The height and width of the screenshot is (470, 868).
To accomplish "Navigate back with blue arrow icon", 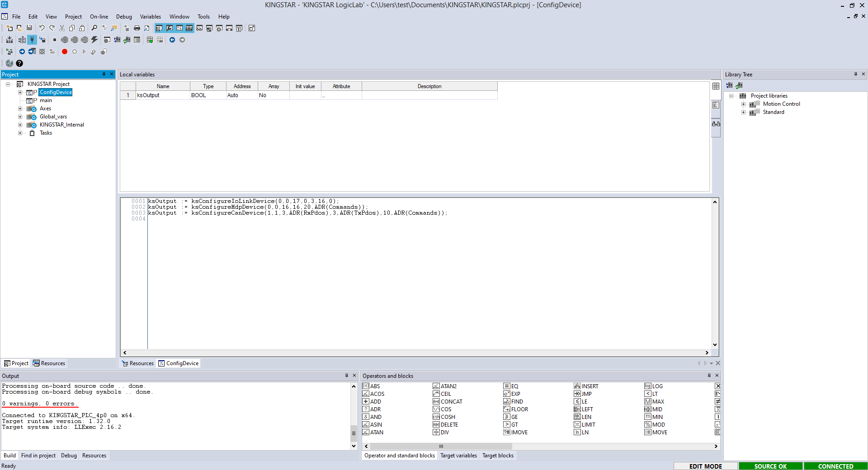I will [x=172, y=40].
